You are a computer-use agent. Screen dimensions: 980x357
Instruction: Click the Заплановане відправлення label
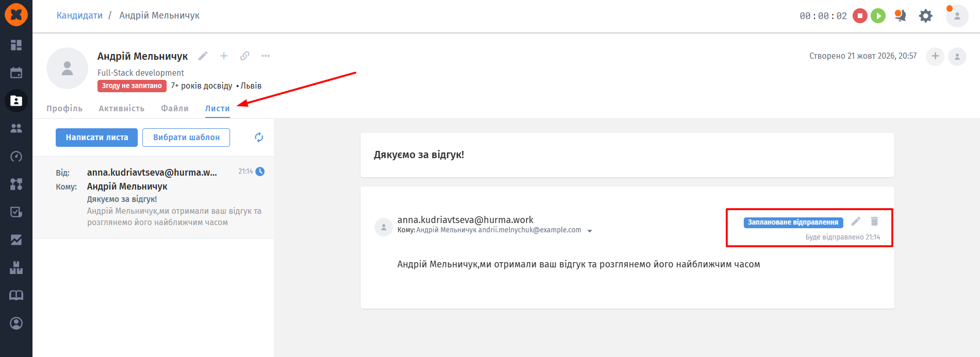[x=793, y=223]
